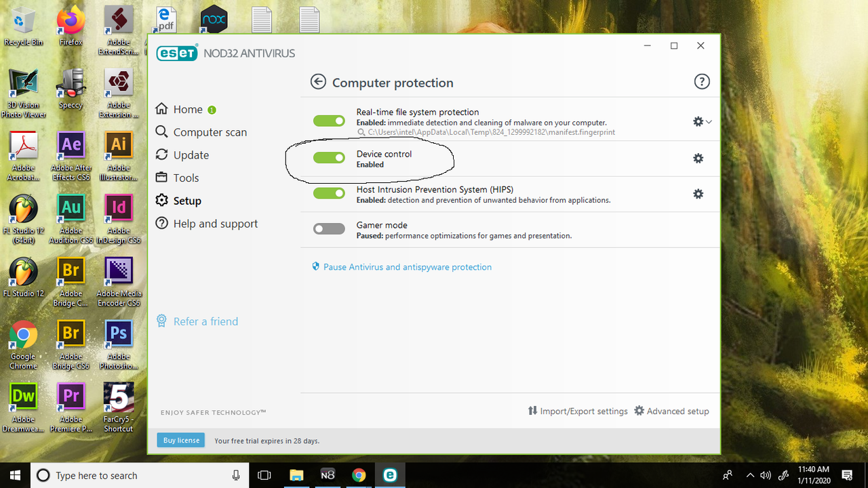868x488 pixels.
Task: Select the Adobe Illustrator desktop icon
Action: point(119,157)
